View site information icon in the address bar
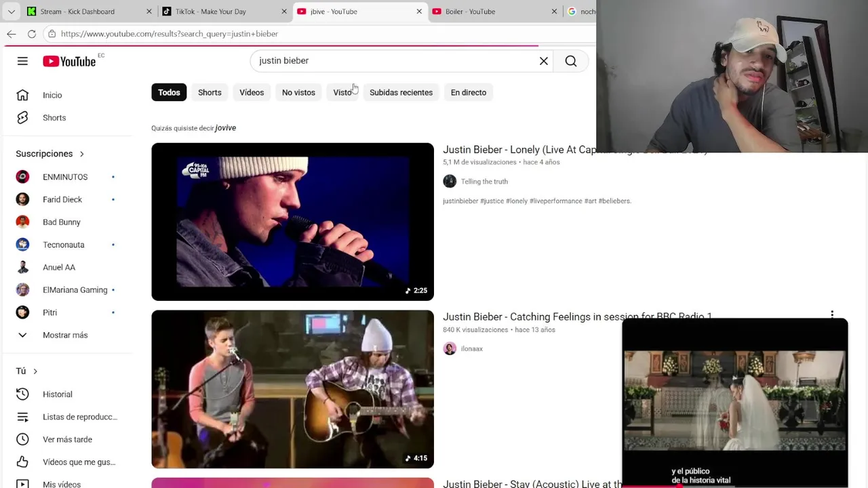The height and width of the screenshot is (488, 868). 52,33
